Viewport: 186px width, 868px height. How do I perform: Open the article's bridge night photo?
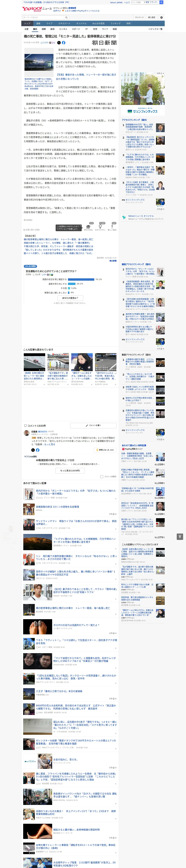[x=39, y=62]
